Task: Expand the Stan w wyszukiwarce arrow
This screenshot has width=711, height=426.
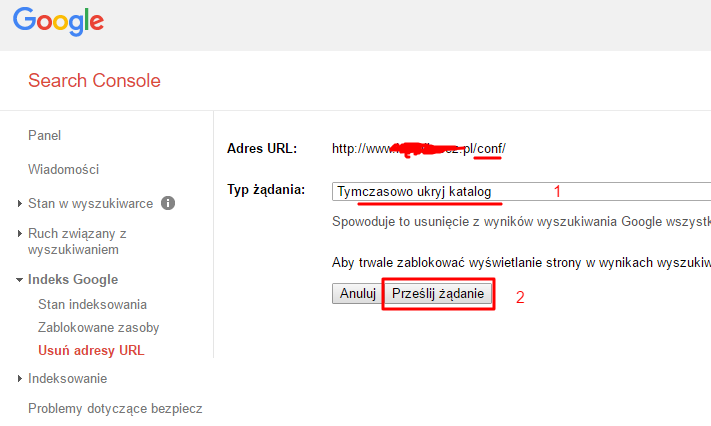Action: coord(19,204)
